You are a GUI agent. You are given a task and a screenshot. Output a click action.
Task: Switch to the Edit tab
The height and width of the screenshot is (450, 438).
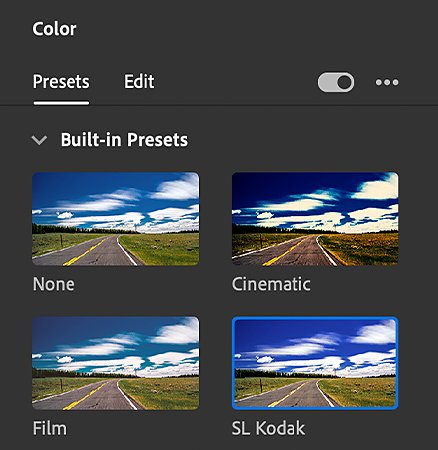pos(139,81)
